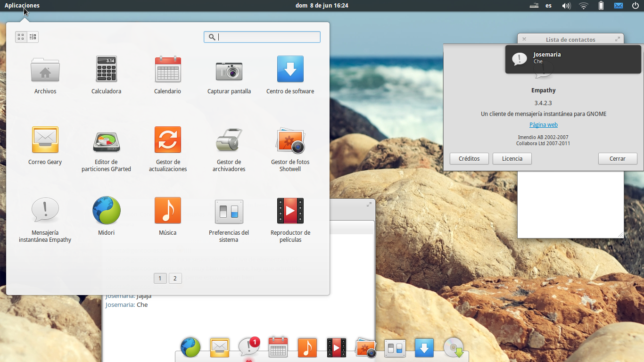
Task: Click the film strip player dock icon
Action: (x=337, y=348)
